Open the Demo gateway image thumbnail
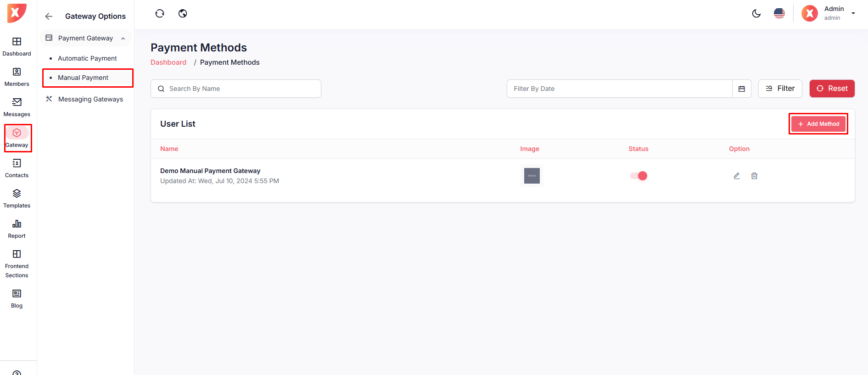The height and width of the screenshot is (375, 868). tap(532, 176)
